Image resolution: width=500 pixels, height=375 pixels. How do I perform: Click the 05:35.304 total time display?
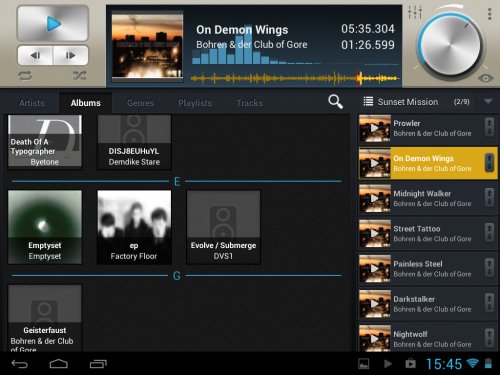point(368,29)
